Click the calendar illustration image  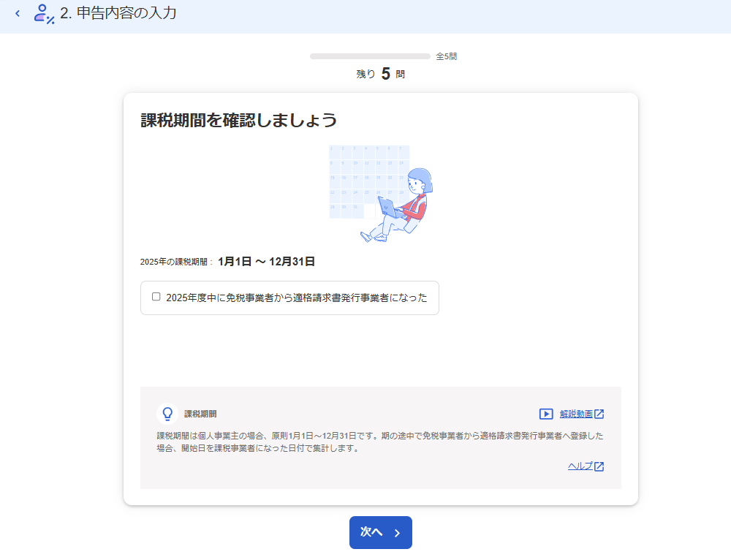pyautogui.click(x=381, y=194)
